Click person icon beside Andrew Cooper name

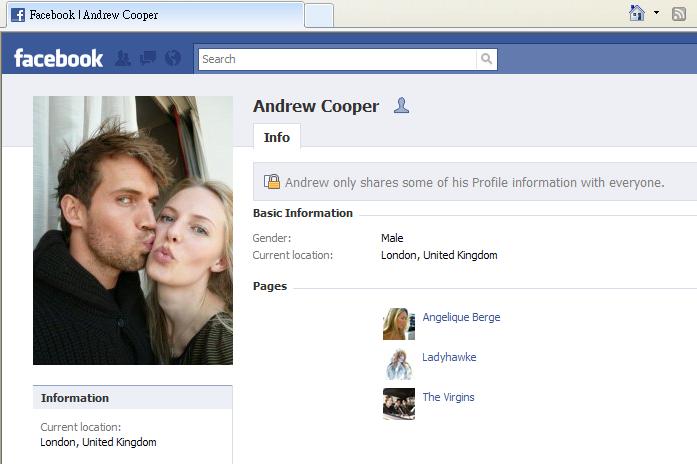click(401, 106)
